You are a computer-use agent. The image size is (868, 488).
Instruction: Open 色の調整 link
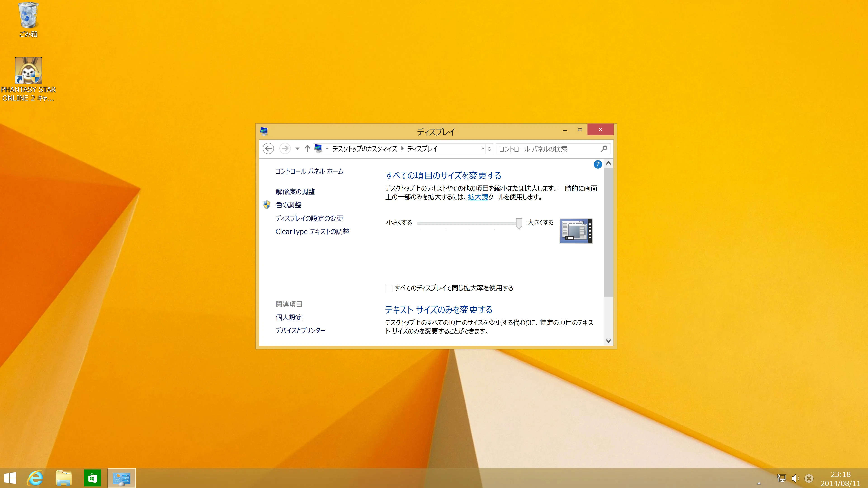click(x=288, y=205)
